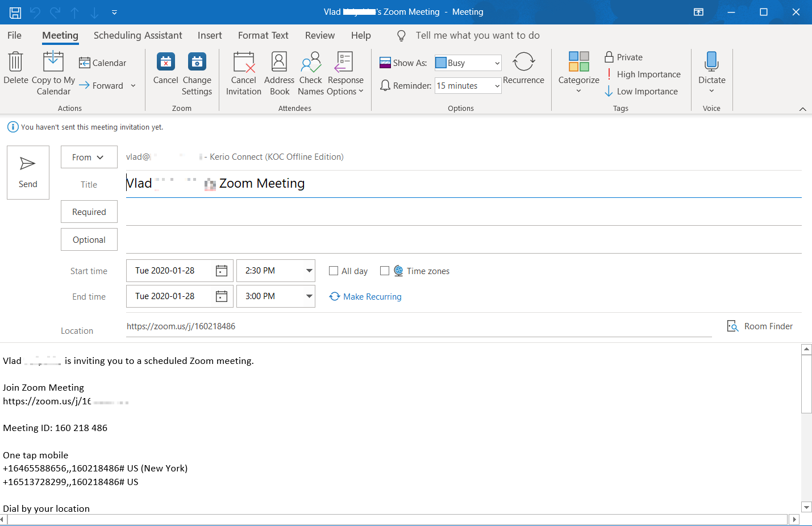Image resolution: width=812 pixels, height=526 pixels.
Task: Open Response Options dropdown
Action: (x=345, y=74)
